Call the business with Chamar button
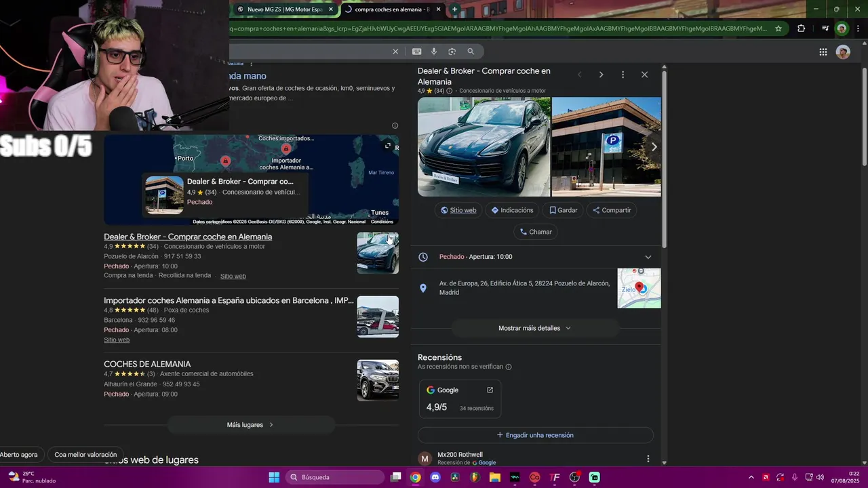This screenshot has width=868, height=488. coord(536,232)
